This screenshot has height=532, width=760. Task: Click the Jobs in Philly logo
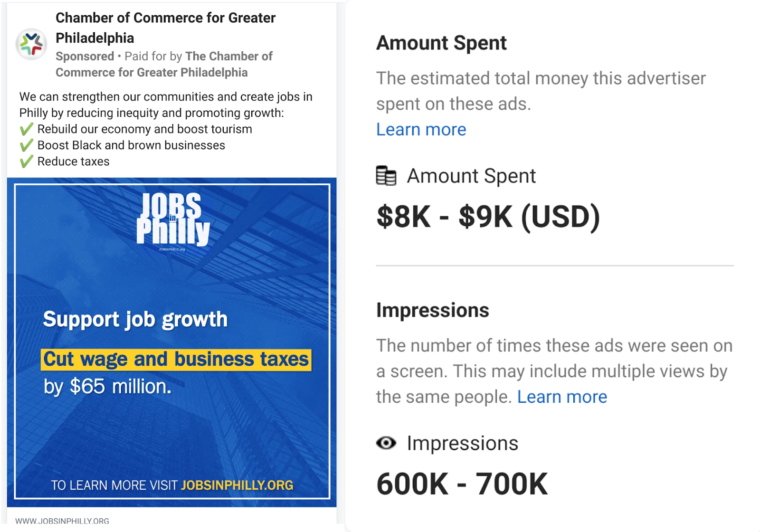pos(173,220)
